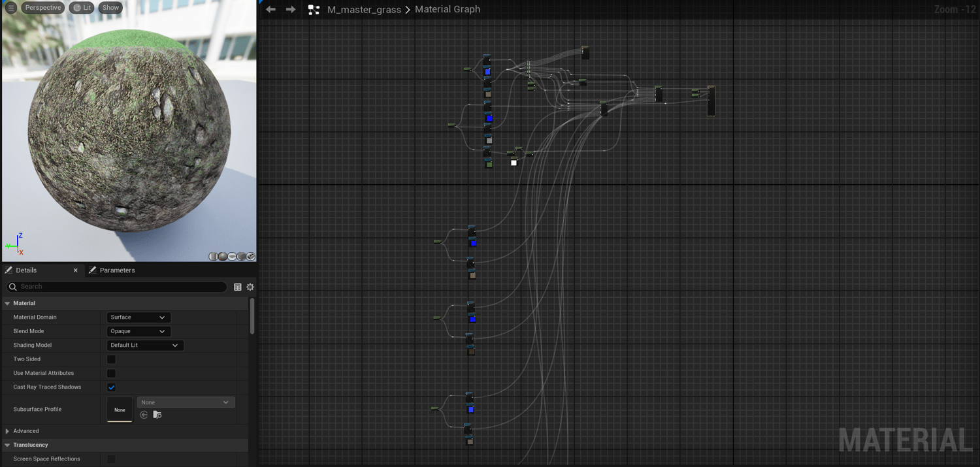Screen dimensions: 980x467
Task: Open the Show flags menu
Action: click(x=110, y=8)
